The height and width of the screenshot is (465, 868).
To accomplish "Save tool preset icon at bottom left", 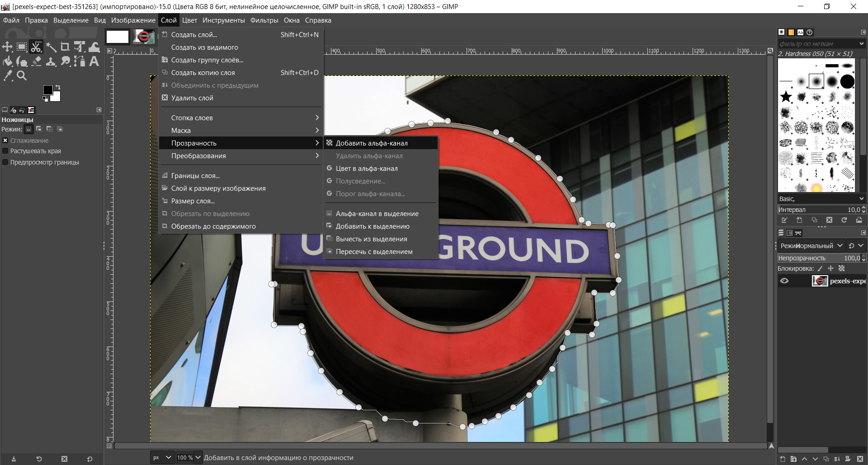I will 14,459.
